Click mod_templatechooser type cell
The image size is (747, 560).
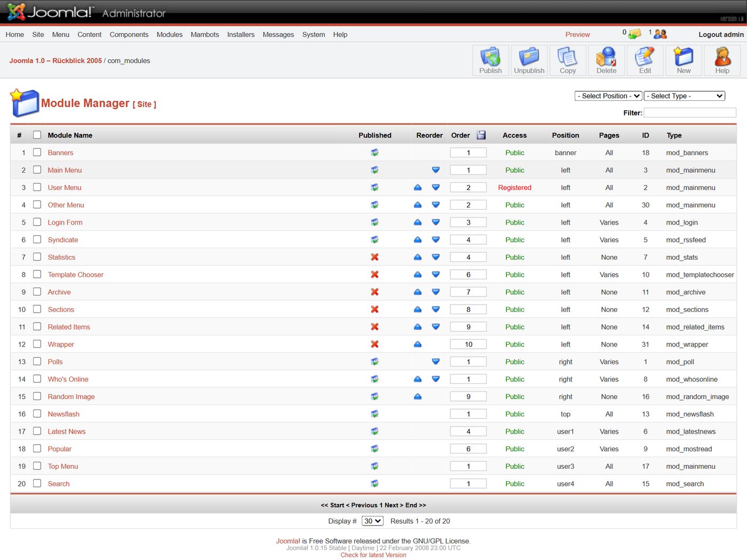700,275
